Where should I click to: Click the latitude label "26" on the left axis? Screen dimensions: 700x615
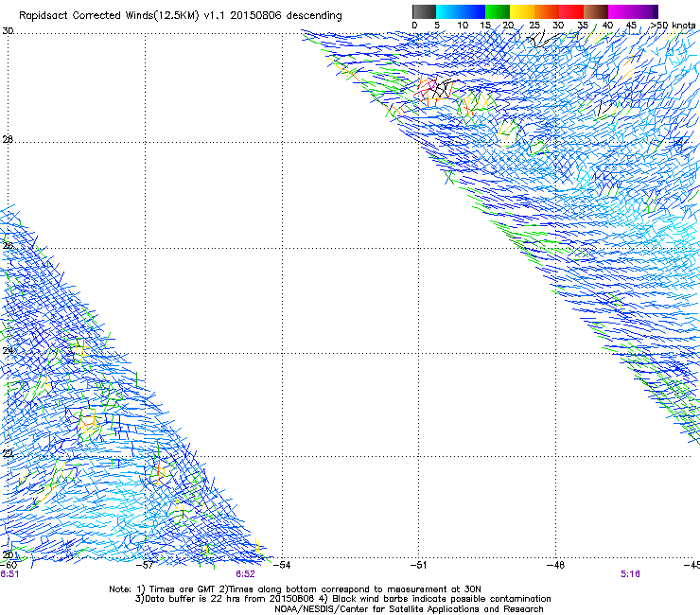(x=8, y=245)
